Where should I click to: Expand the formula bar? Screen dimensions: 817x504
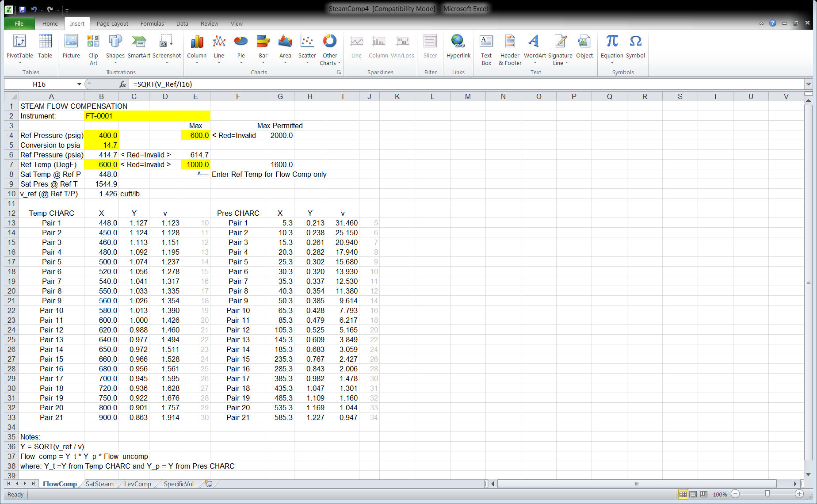(x=808, y=84)
